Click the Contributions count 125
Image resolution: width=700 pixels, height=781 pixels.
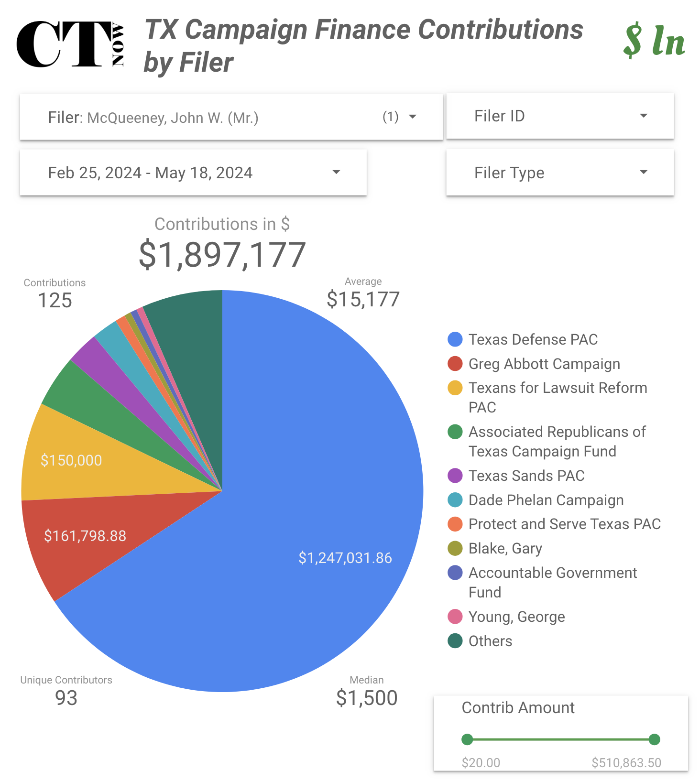(55, 301)
